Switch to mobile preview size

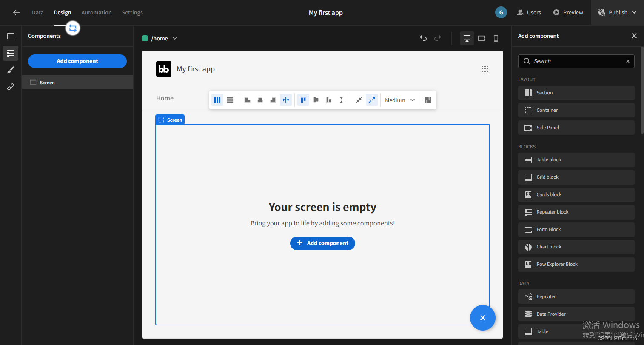(x=496, y=38)
